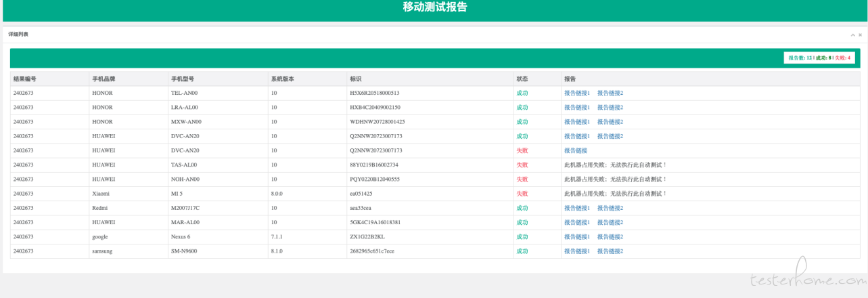Open 报告链接2 for MAR-AL00
The image size is (868, 298).
[610, 222]
